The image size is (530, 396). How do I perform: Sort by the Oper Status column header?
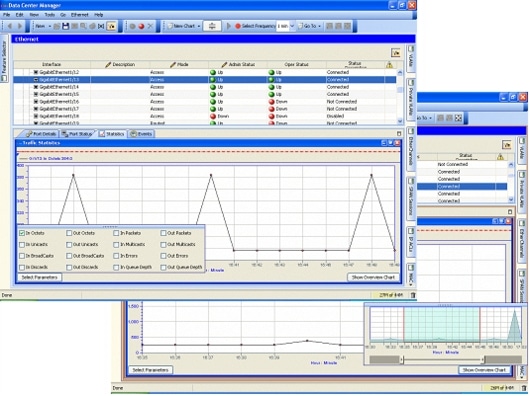(296, 65)
